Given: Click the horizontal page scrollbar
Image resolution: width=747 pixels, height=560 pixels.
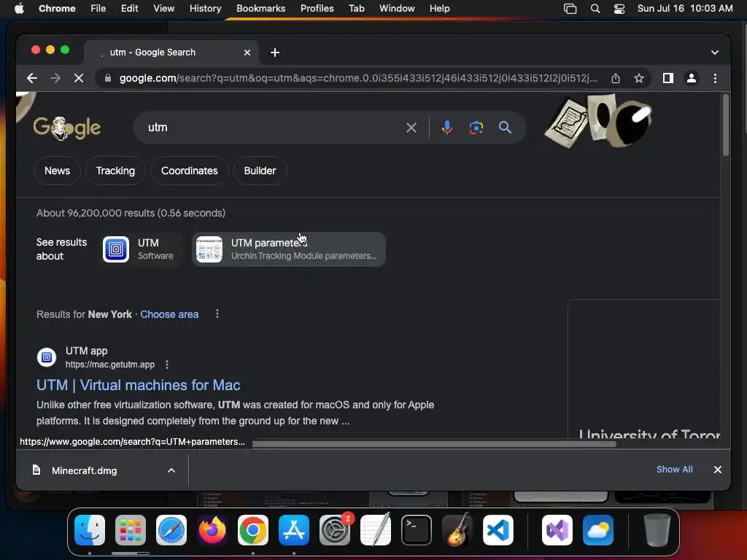Looking at the screenshot, I should 433,444.
